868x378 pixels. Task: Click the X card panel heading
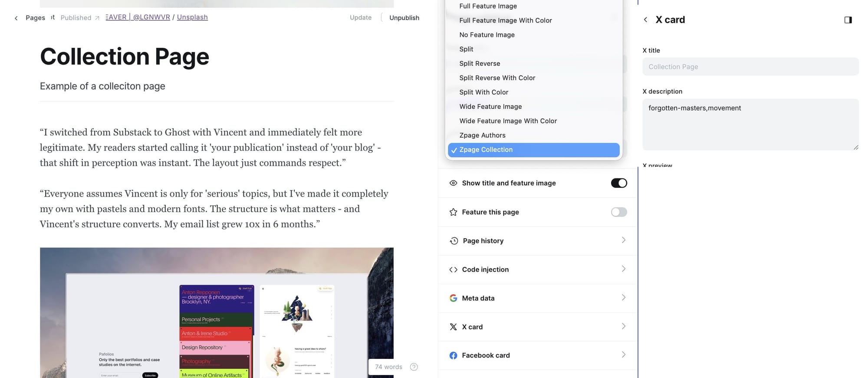pos(670,20)
